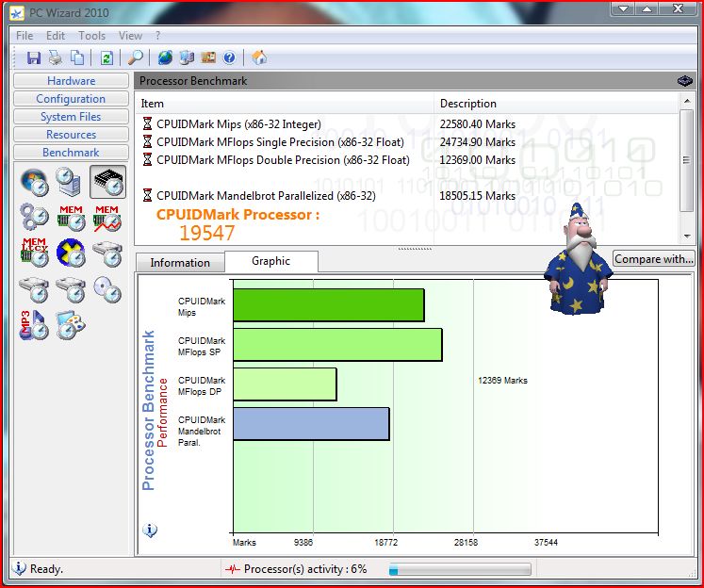Click the CPUIDMark MFlops SP bar
704x588 pixels.
pos(337,345)
